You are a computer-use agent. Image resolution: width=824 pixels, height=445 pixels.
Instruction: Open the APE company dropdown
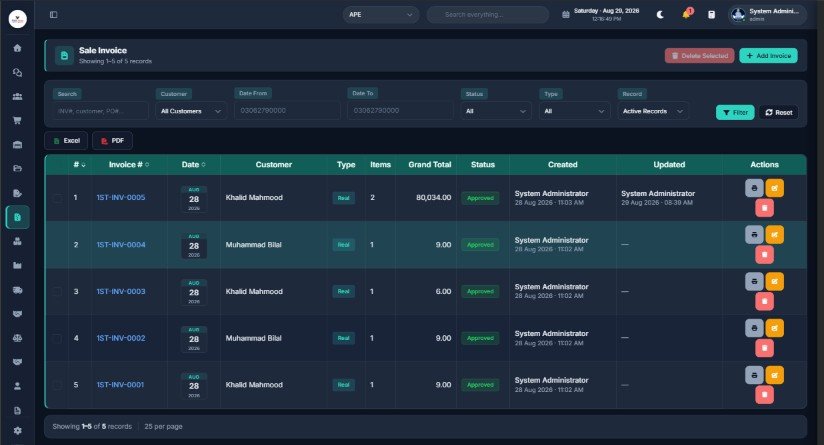[381, 15]
